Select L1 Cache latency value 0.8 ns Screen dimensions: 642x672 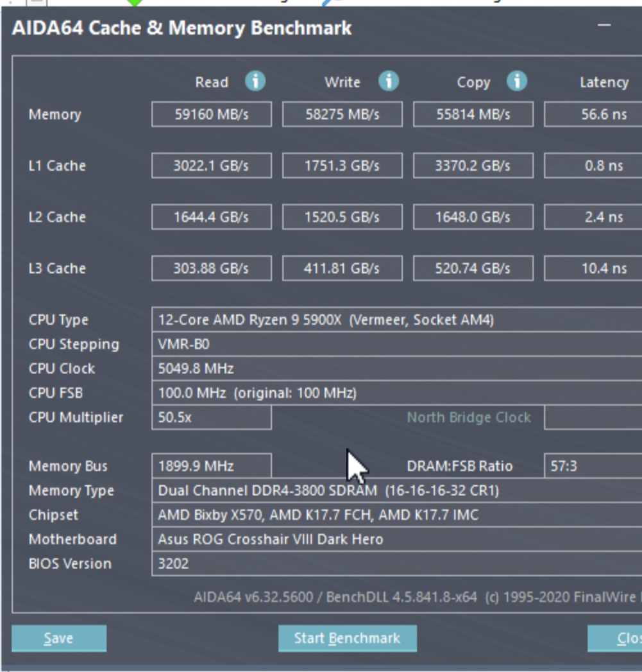pyautogui.click(x=593, y=166)
